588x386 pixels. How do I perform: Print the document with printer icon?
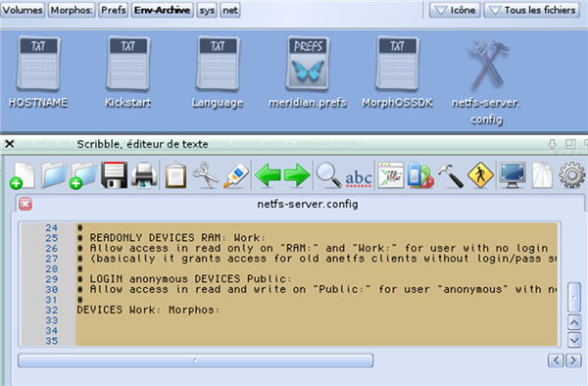(x=144, y=175)
